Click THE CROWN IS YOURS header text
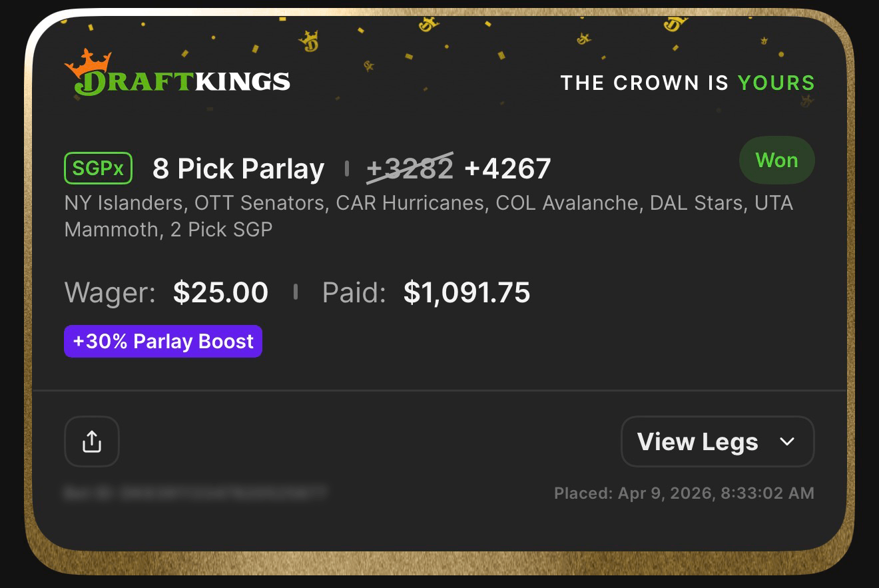Viewport: 879px width, 588px height. (689, 83)
